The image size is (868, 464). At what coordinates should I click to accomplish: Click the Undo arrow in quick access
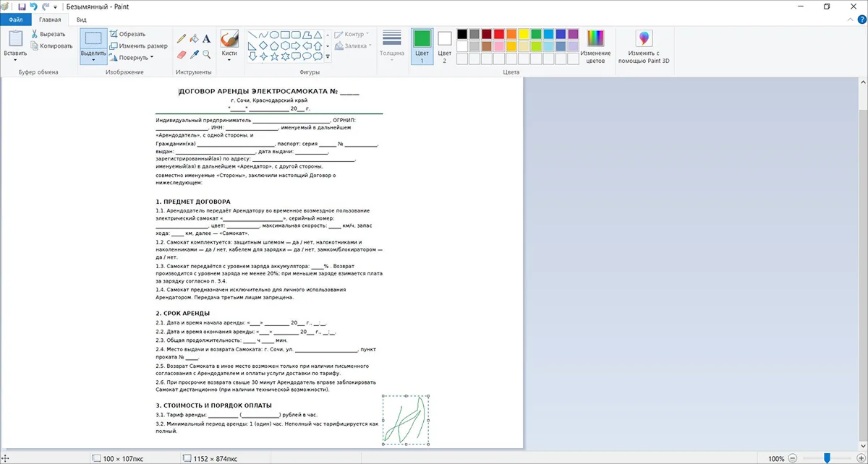tap(33, 6)
